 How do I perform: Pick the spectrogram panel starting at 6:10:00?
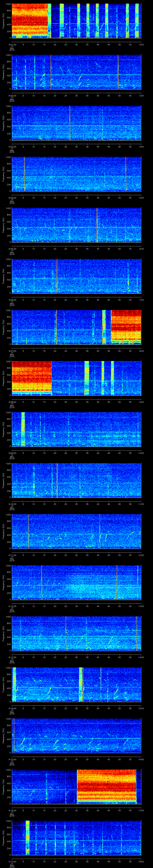pos(77,480)
